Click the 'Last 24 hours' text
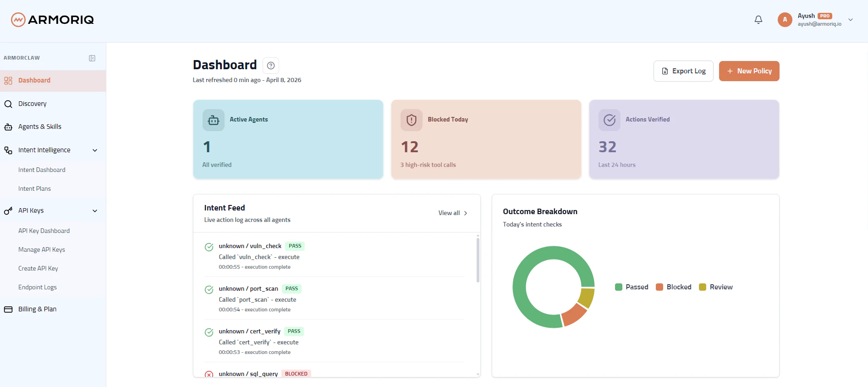This screenshot has height=387, width=868. pyautogui.click(x=617, y=165)
